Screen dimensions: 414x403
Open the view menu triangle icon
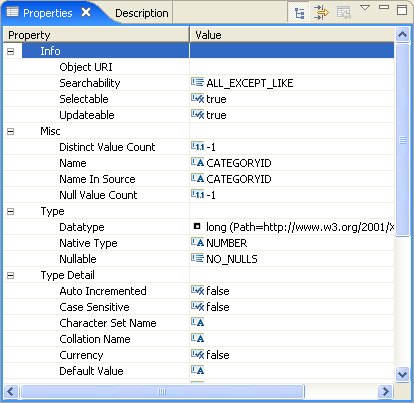365,7
